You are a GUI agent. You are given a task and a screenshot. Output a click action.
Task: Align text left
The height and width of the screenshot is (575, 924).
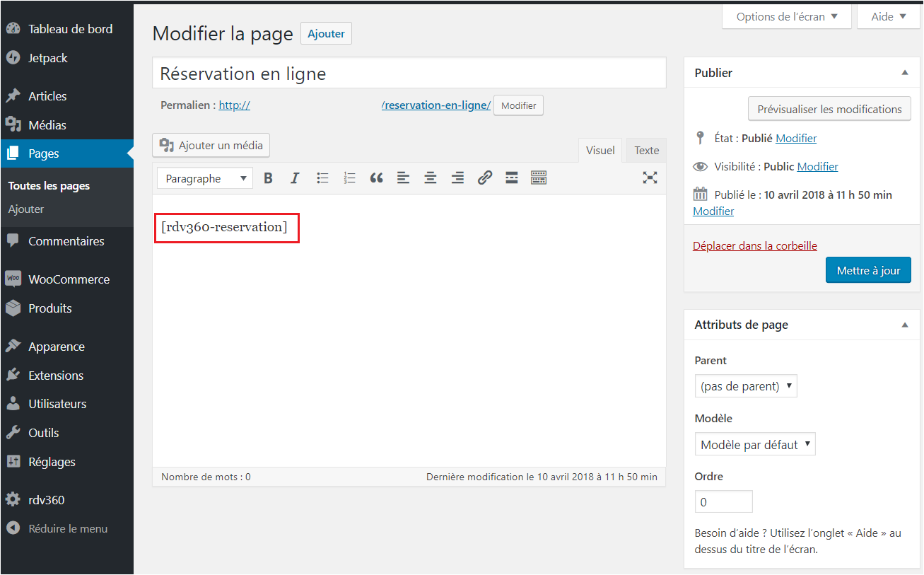(x=403, y=178)
